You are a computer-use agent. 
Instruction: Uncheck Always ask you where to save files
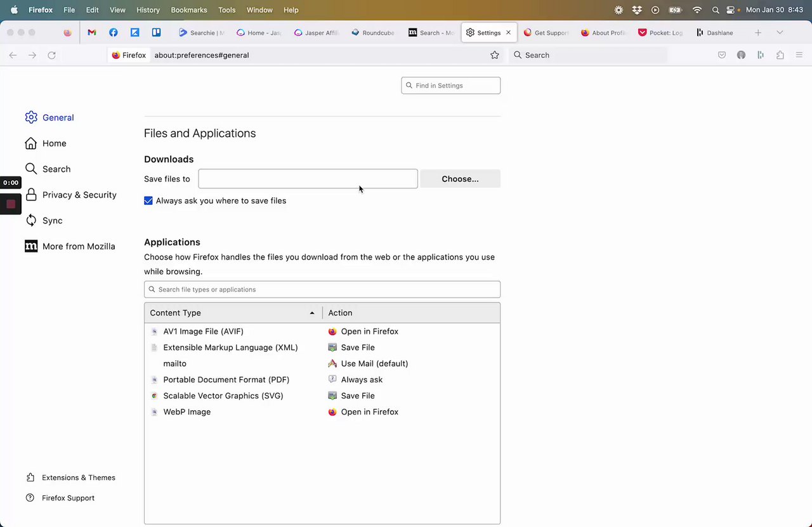[148, 201]
